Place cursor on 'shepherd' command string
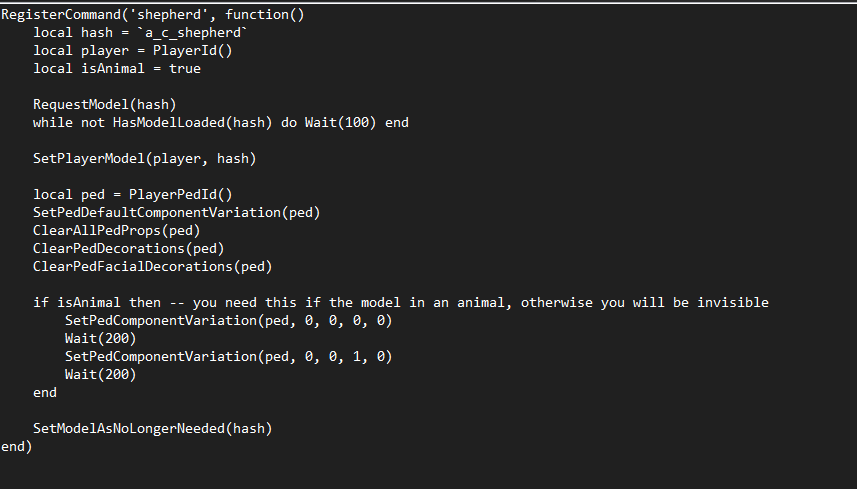 pyautogui.click(x=169, y=15)
